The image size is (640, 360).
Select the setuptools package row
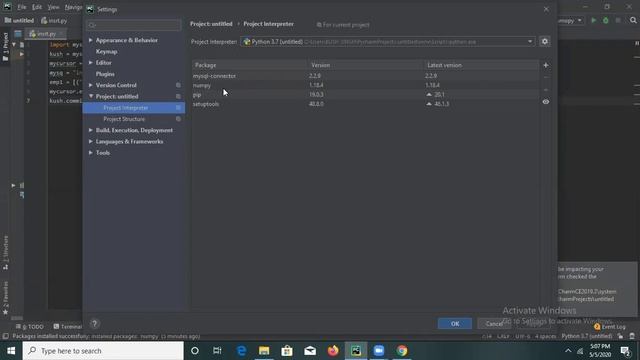365,104
